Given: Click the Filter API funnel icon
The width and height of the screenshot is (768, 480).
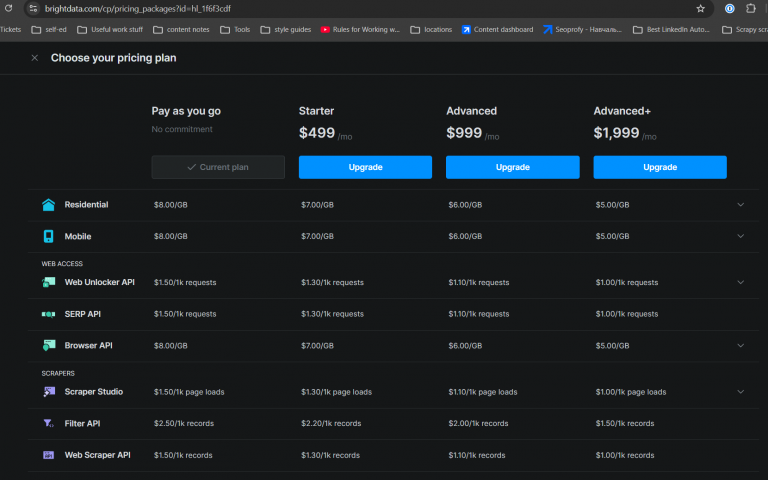Looking at the screenshot, I should coord(48,423).
